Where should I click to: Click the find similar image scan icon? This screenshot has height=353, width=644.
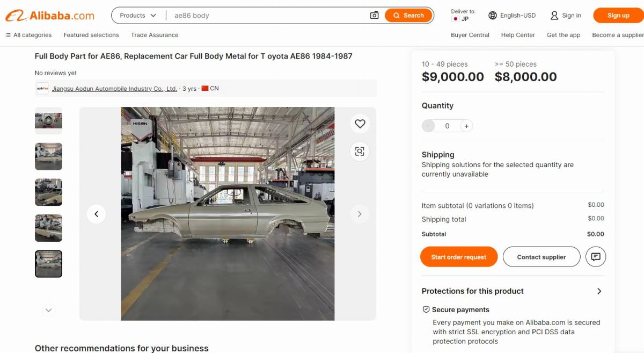(360, 151)
